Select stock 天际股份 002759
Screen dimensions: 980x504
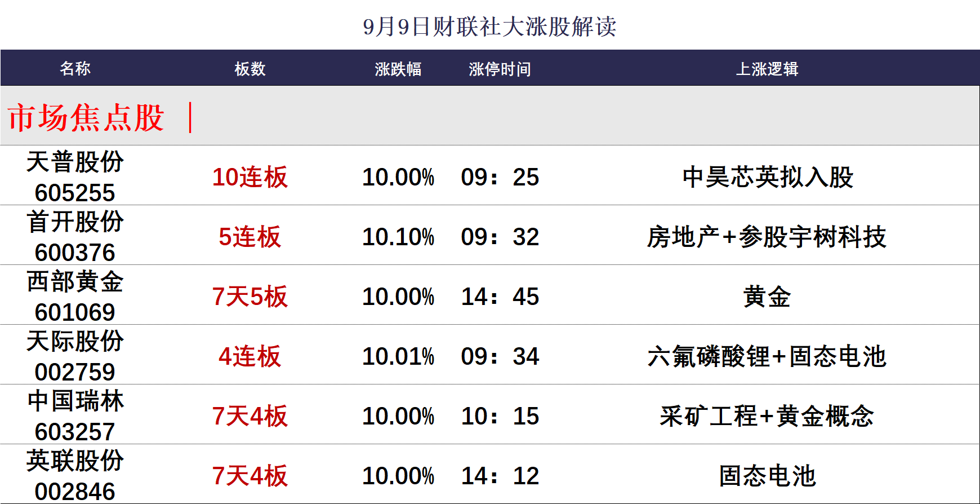point(75,356)
